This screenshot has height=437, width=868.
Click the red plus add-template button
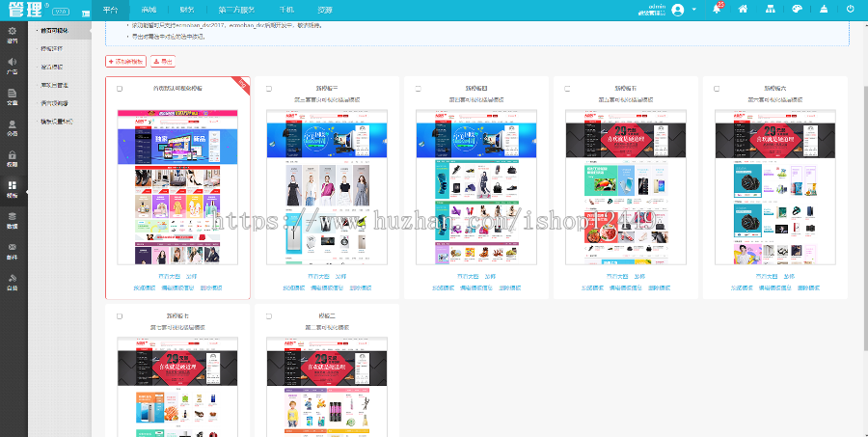coord(125,62)
